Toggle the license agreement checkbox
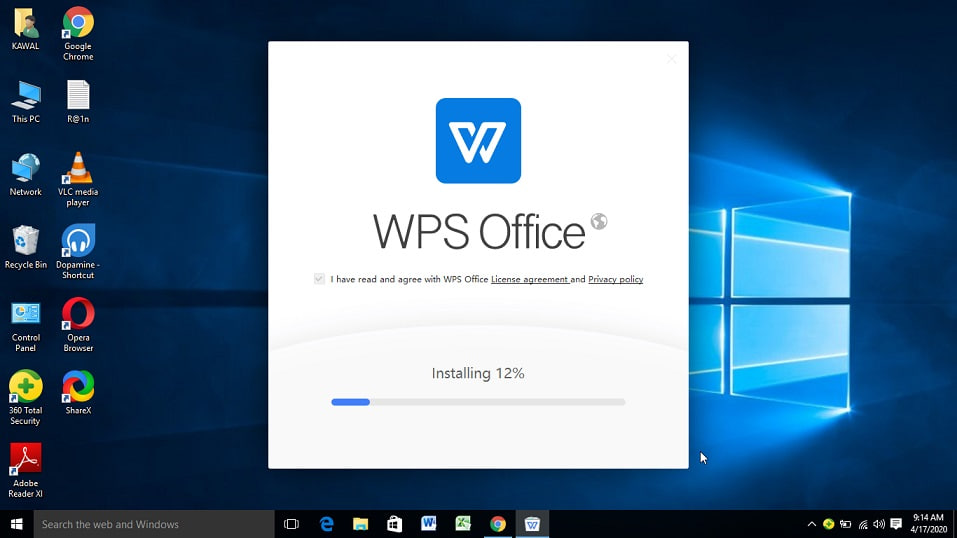 pos(319,279)
